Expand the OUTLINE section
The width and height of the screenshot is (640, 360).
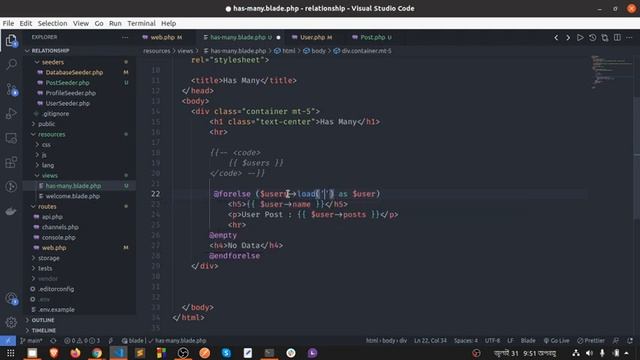pos(43,320)
